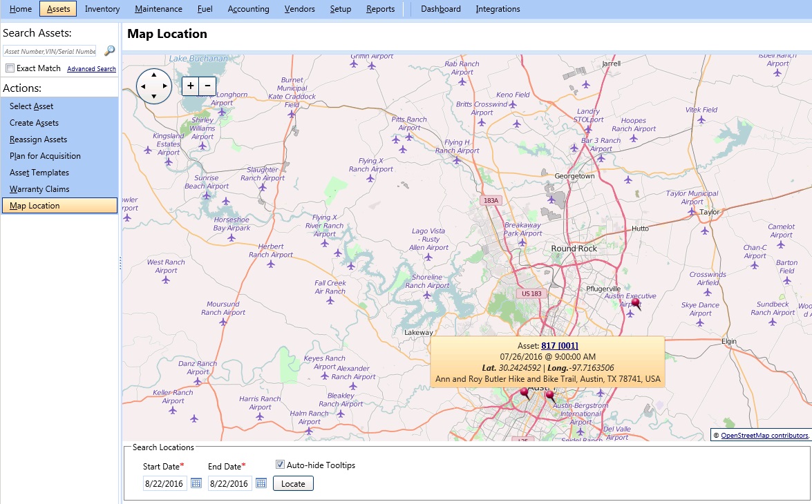The image size is (812, 504).
Task: Open the Setup menu
Action: click(341, 9)
